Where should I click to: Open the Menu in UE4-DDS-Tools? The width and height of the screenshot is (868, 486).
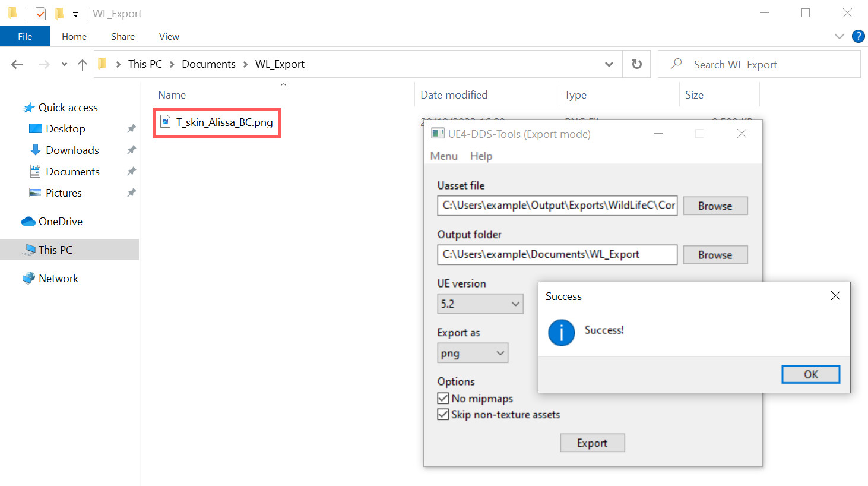443,156
